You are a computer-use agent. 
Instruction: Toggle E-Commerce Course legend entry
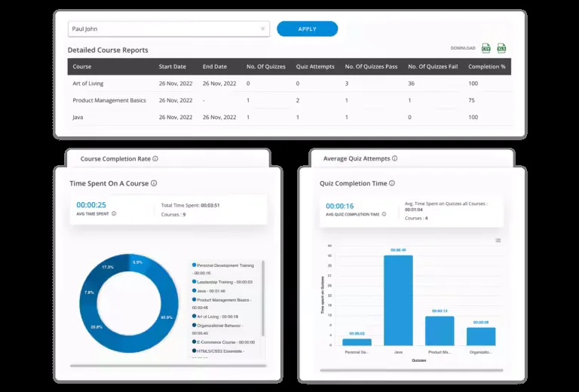point(223,342)
